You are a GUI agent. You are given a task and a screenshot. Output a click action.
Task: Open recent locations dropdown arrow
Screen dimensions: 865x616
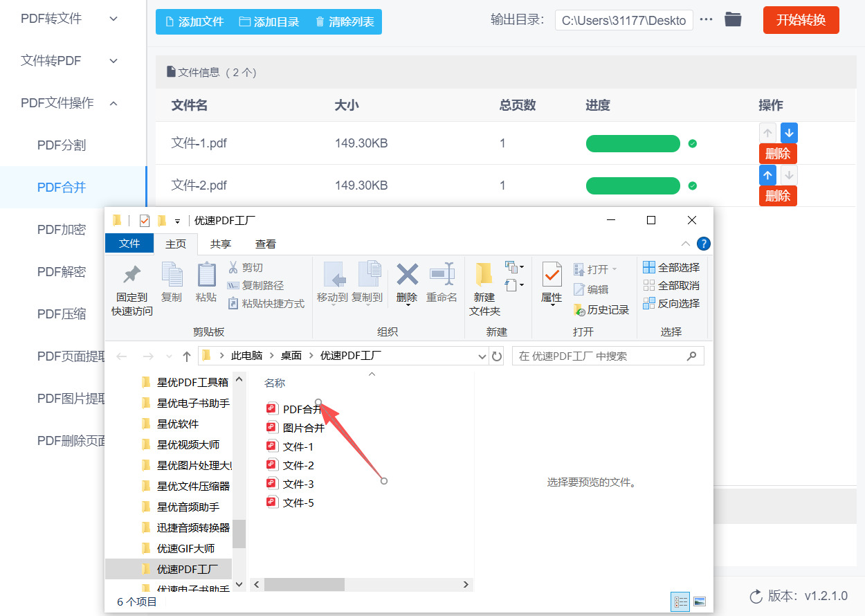[169, 356]
